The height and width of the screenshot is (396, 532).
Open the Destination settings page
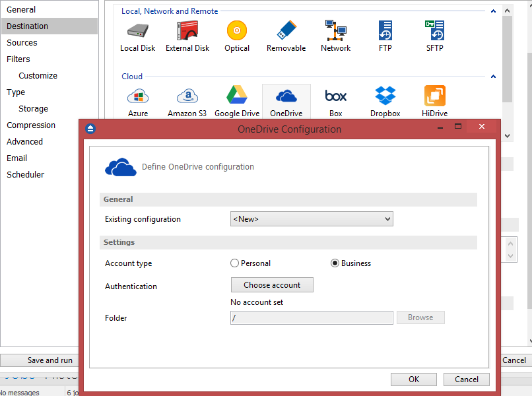click(50, 26)
